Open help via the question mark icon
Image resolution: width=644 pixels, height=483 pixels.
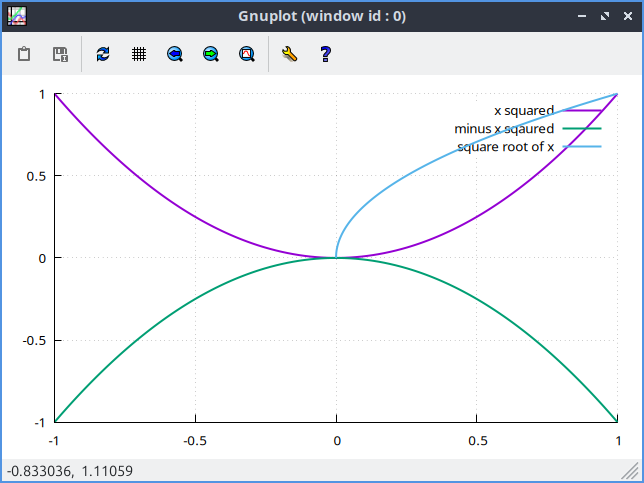[x=325, y=54]
